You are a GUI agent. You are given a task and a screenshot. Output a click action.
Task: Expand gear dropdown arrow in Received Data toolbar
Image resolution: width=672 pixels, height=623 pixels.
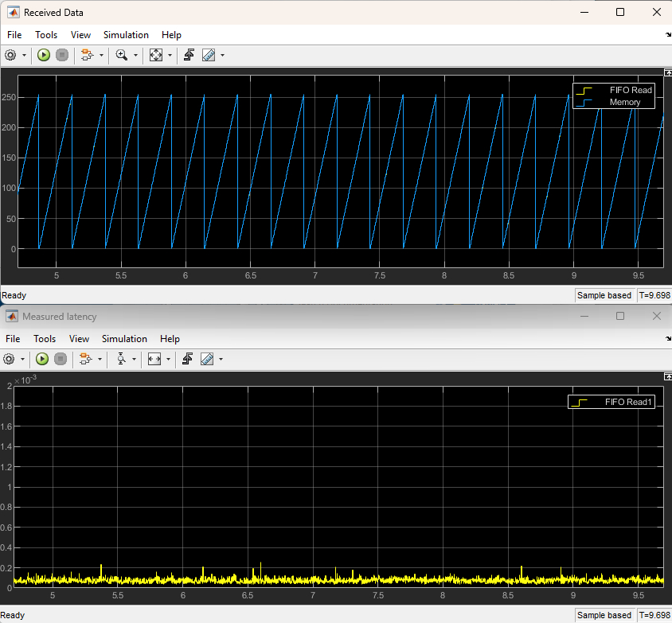point(24,55)
